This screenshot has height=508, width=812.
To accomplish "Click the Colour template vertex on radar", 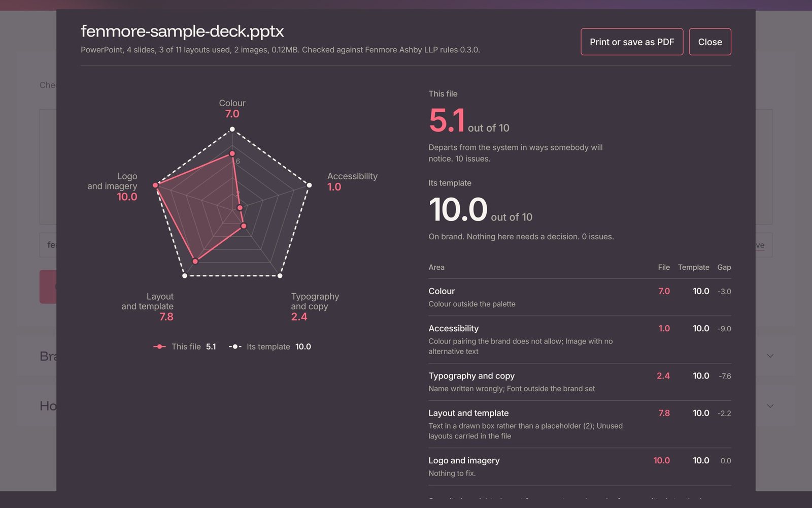I will click(x=232, y=129).
